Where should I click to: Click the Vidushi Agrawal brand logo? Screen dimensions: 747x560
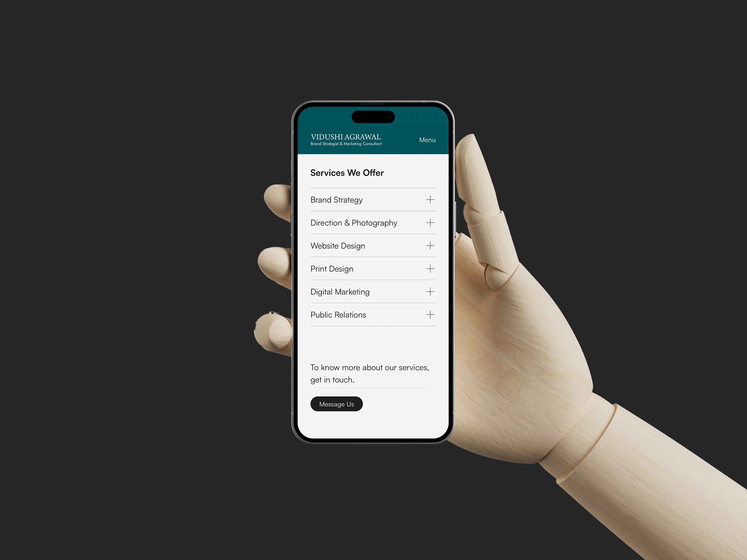pyautogui.click(x=346, y=139)
